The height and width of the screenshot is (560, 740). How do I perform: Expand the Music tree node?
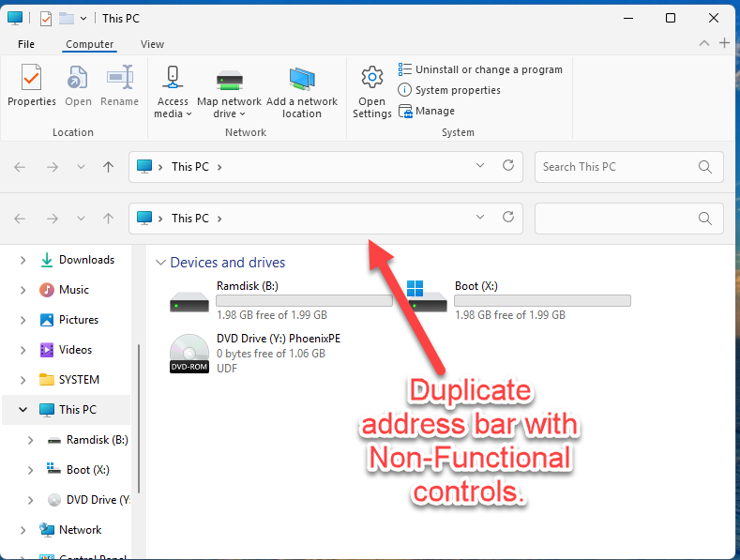coord(23,290)
